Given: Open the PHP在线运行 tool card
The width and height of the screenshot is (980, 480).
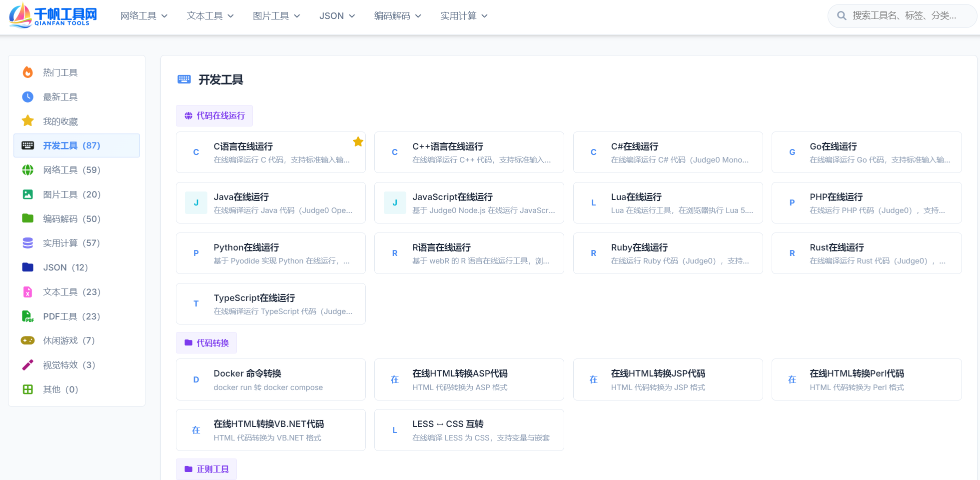Looking at the screenshot, I should 867,202.
